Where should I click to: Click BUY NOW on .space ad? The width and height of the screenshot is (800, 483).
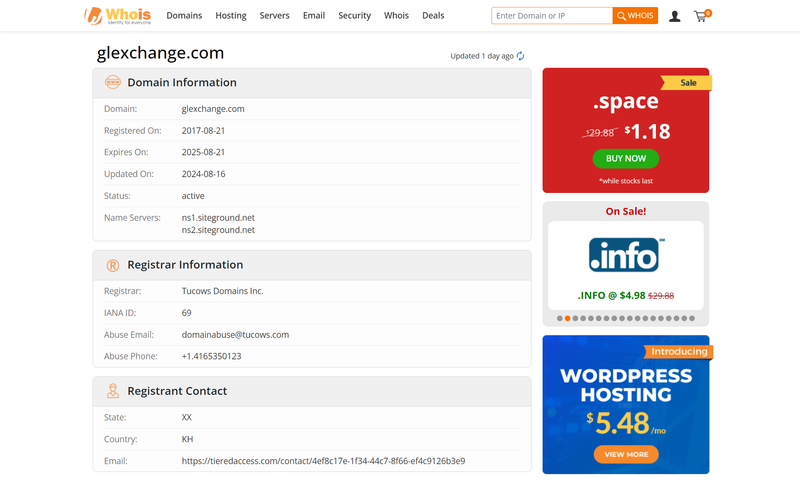[626, 159]
